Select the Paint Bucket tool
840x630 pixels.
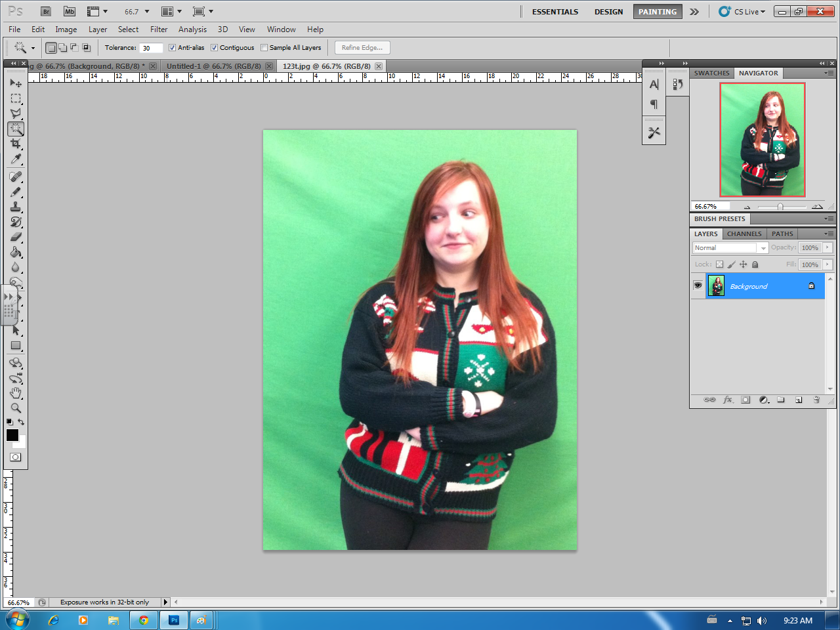pyautogui.click(x=16, y=252)
